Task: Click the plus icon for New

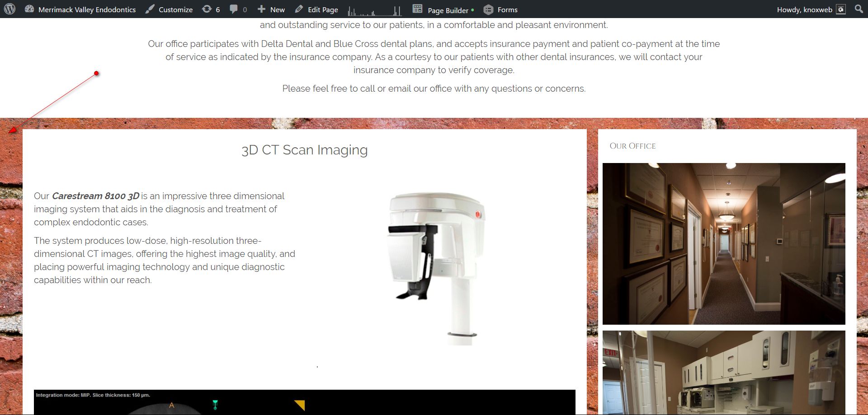Action: click(261, 9)
